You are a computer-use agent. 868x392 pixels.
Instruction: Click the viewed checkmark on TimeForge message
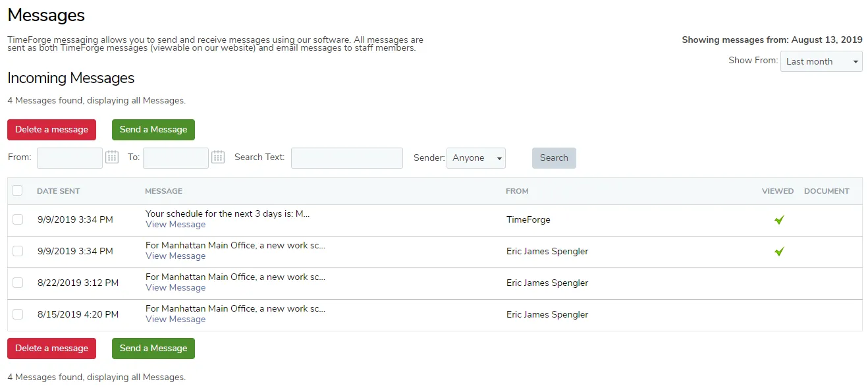pyautogui.click(x=779, y=220)
